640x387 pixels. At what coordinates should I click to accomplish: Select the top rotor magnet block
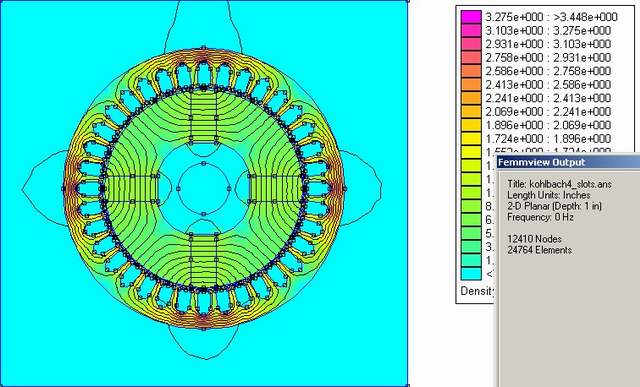(204, 116)
